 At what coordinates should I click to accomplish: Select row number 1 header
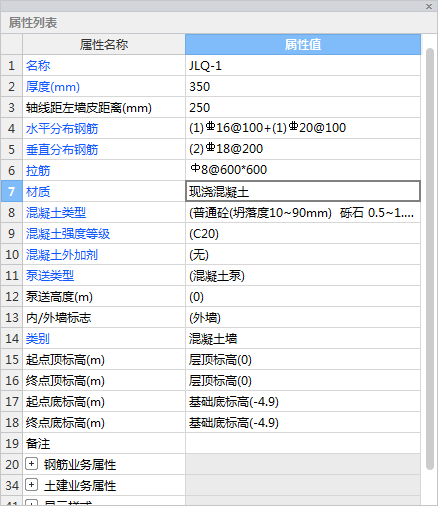pyautogui.click(x=12, y=65)
